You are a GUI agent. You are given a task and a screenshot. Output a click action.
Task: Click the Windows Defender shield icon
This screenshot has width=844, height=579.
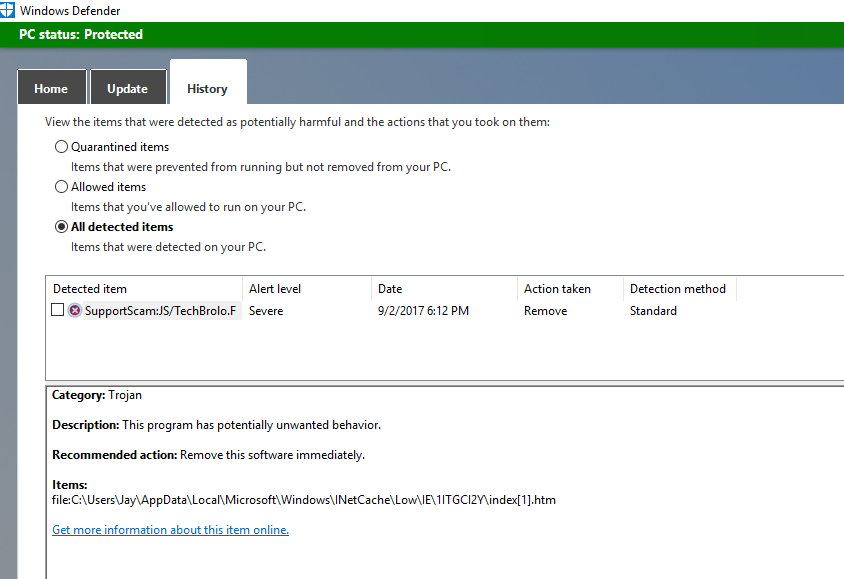(7, 10)
